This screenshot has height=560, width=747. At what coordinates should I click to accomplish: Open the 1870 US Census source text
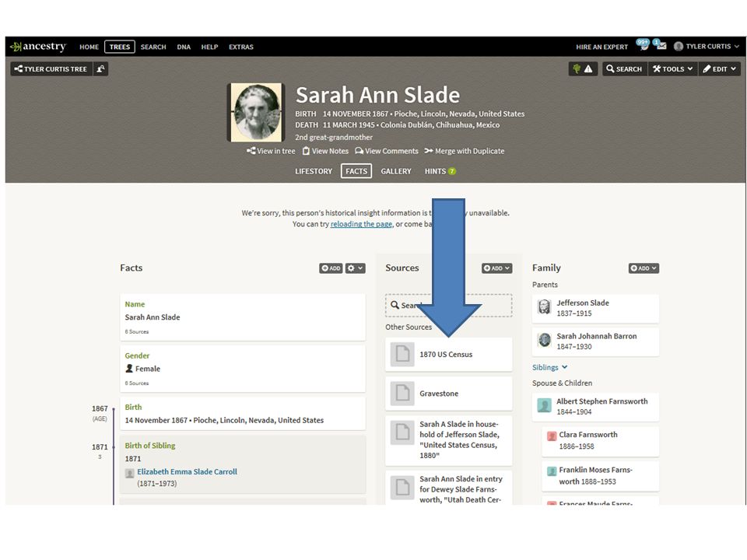click(x=446, y=355)
